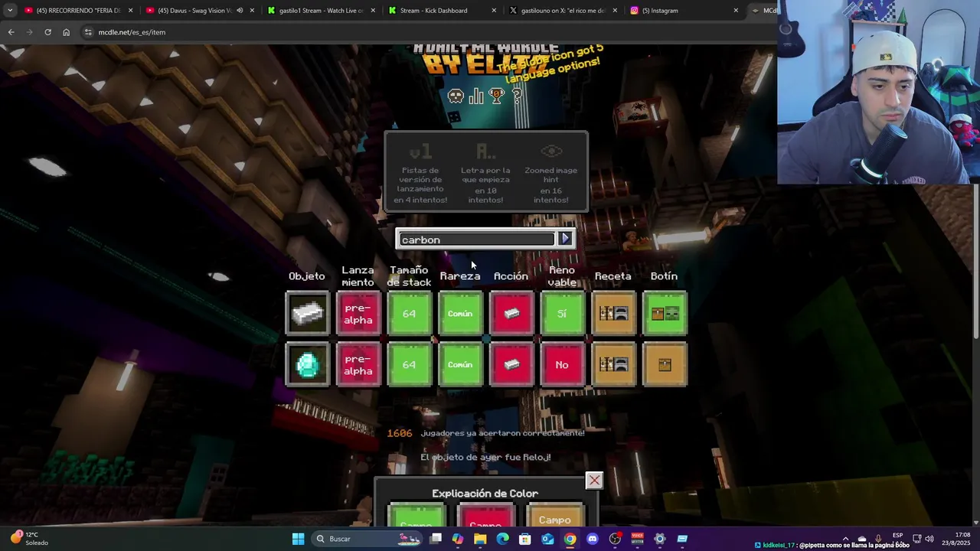Image resolution: width=980 pixels, height=551 pixels.
Task: Click the Objeto column header
Action: 307,276
